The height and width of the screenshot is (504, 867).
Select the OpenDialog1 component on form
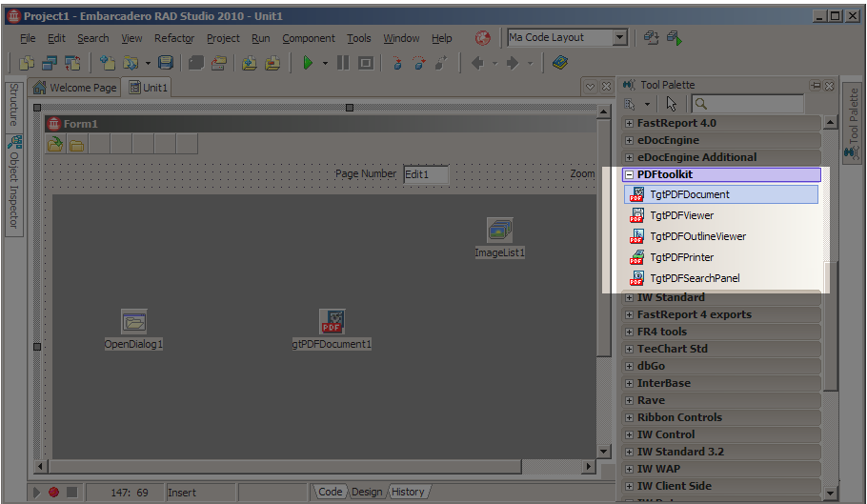coord(133,322)
